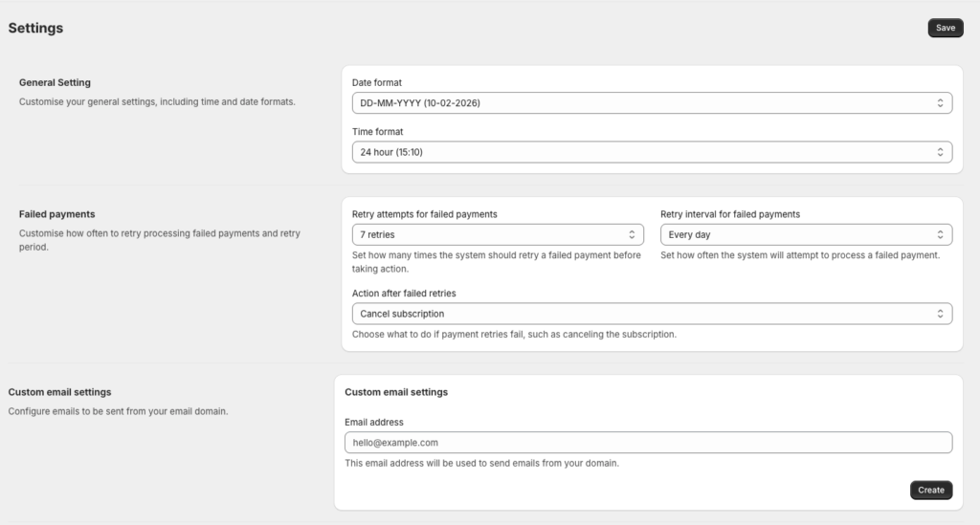
Task: Click the Settings page heading
Action: pyautogui.click(x=35, y=29)
